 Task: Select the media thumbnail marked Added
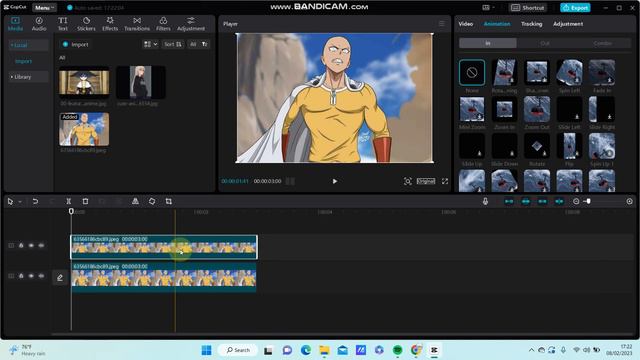(x=84, y=129)
